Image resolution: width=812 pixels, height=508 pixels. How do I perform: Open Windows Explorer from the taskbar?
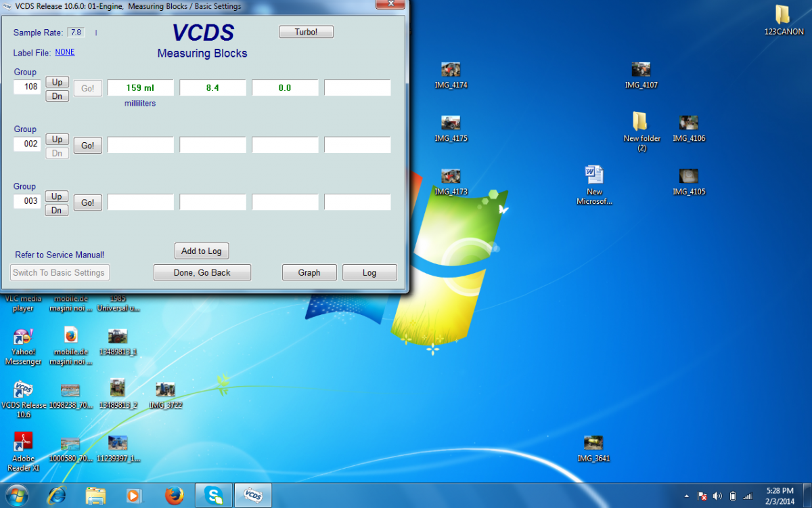point(95,496)
